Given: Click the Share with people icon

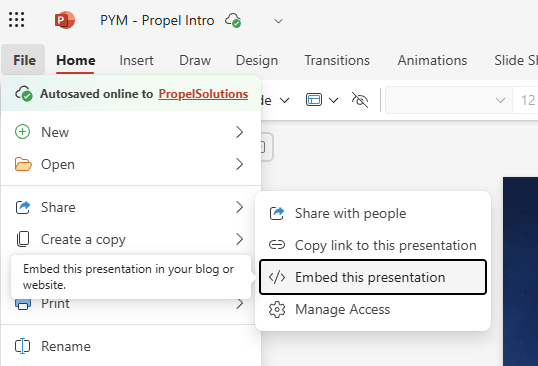Looking at the screenshot, I should (x=277, y=213).
